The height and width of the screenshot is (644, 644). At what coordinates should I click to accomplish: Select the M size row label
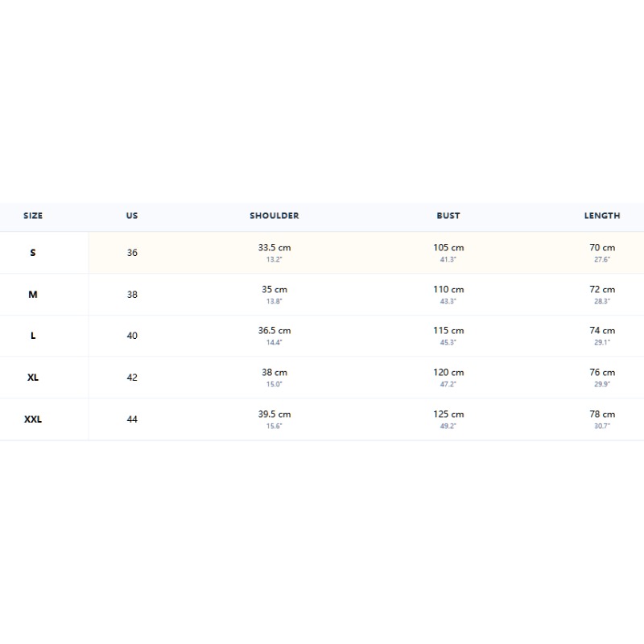(x=33, y=295)
